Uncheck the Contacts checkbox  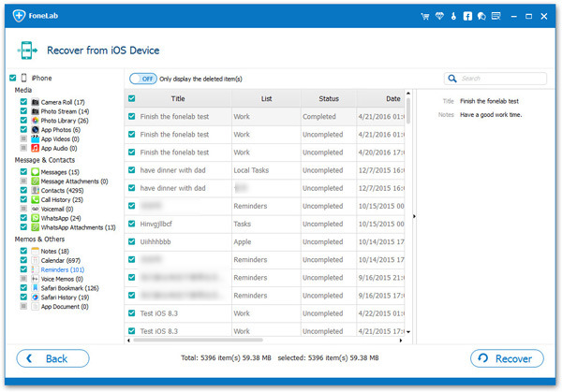coord(23,190)
